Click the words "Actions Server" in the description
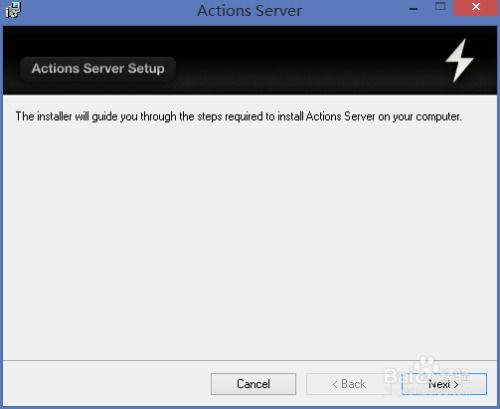 coord(340,116)
